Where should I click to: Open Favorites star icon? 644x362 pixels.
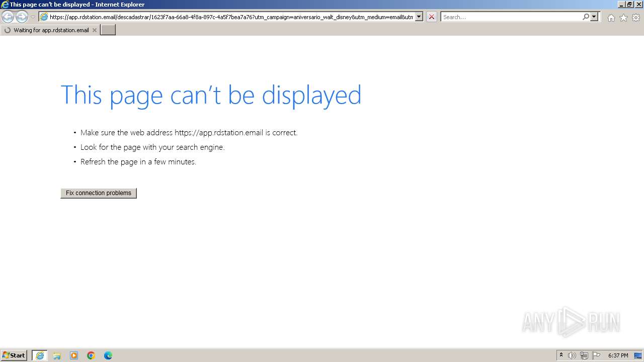[623, 18]
